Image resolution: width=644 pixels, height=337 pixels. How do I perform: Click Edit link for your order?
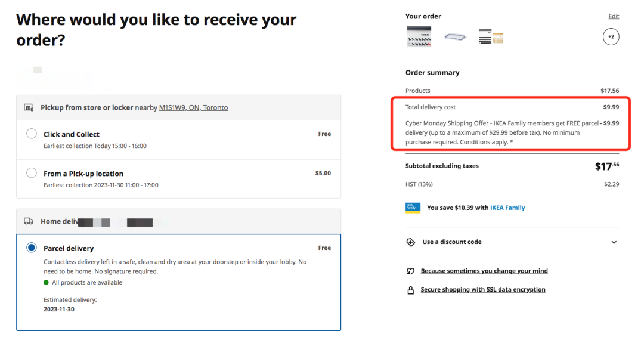tap(614, 16)
